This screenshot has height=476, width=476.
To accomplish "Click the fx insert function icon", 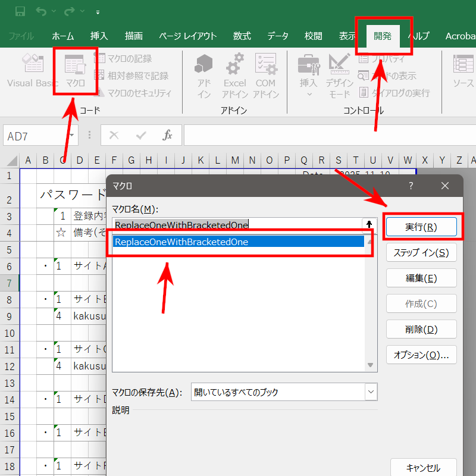I will pos(168,136).
